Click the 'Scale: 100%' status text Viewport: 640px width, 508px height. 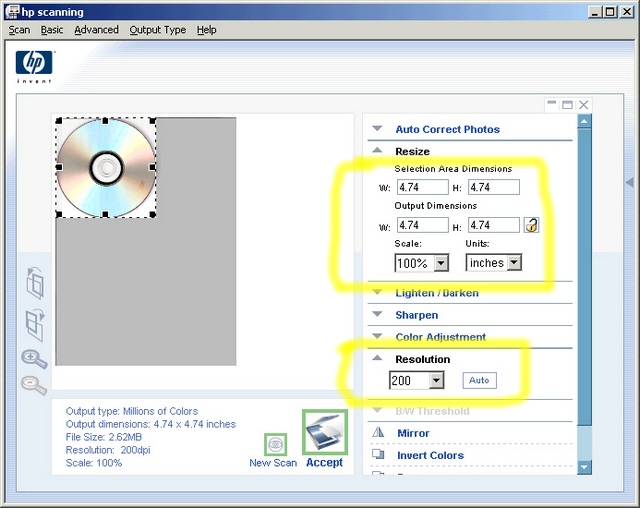pos(94,463)
